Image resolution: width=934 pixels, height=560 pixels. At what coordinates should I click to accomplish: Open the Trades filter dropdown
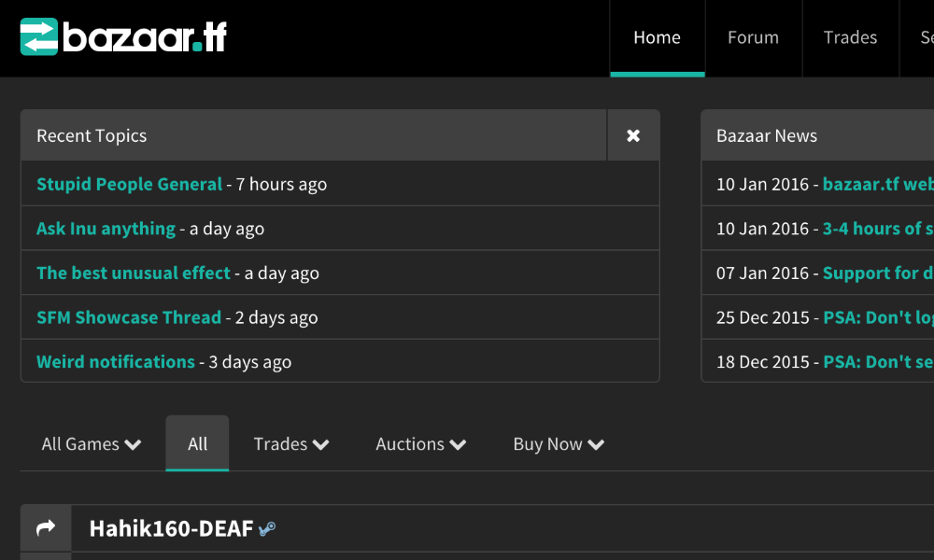click(290, 444)
